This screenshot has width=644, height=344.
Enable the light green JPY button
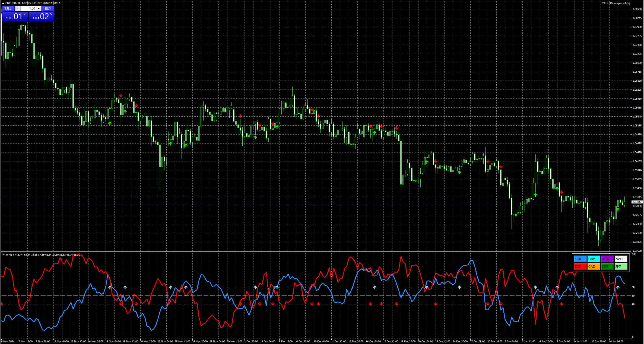click(621, 266)
